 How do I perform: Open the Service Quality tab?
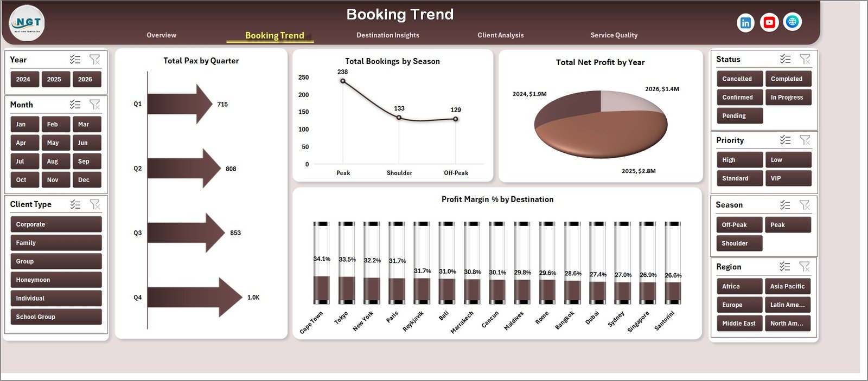click(614, 35)
